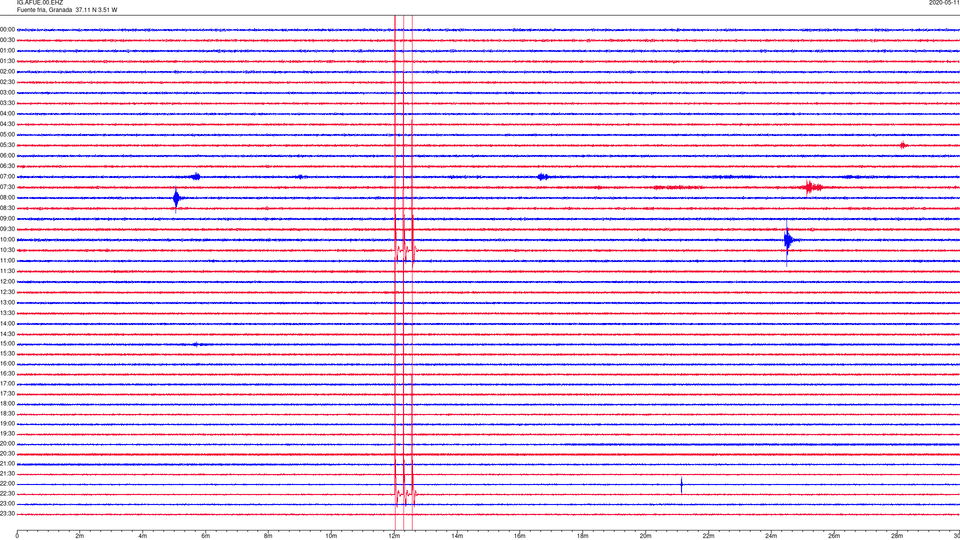Image resolution: width=960 pixels, height=540 pixels.
Task: Click the calibration pulses on 10:30 trace
Action: [405, 250]
